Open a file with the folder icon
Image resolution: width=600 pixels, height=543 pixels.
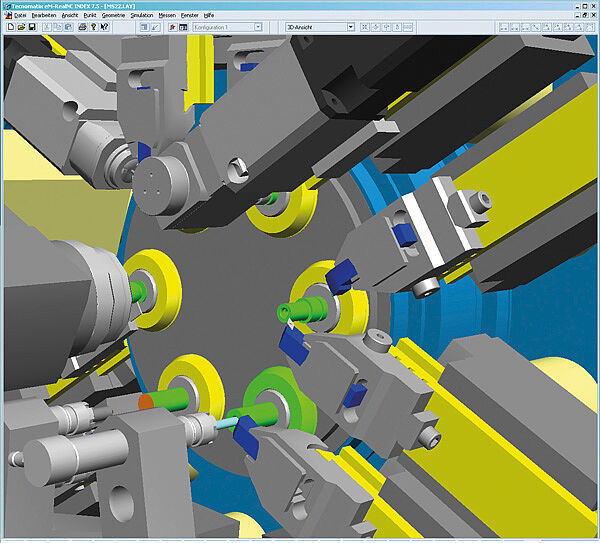(x=21, y=27)
